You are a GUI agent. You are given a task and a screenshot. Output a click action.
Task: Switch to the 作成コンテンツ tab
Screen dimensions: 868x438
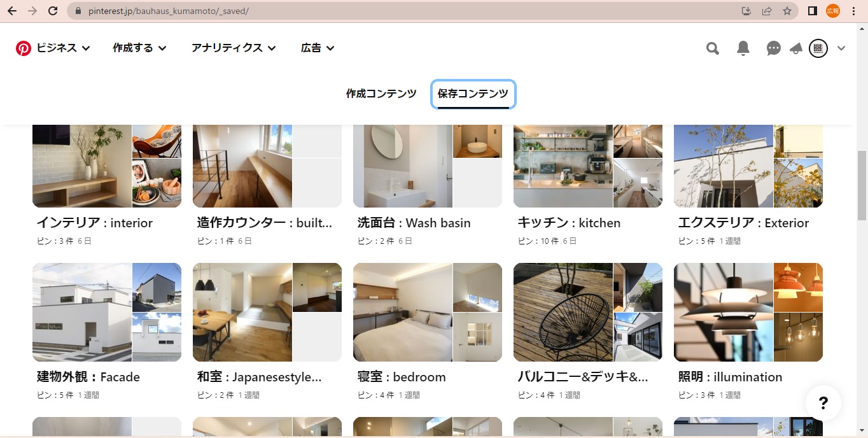coord(381,94)
